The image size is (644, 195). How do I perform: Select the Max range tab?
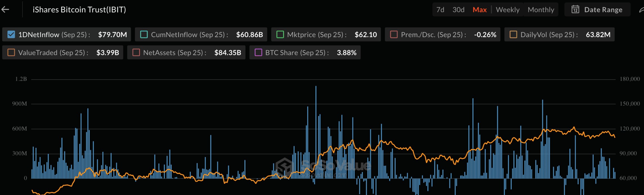pyautogui.click(x=479, y=10)
